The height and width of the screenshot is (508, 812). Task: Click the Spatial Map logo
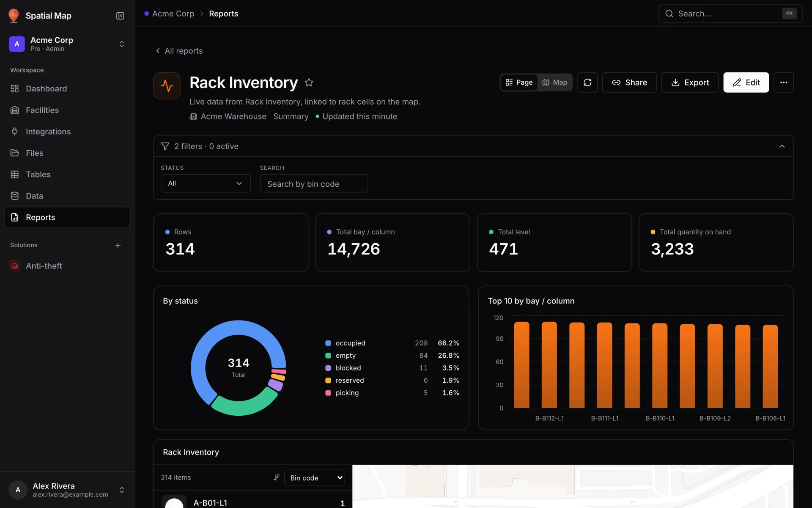pyautogui.click(x=14, y=16)
